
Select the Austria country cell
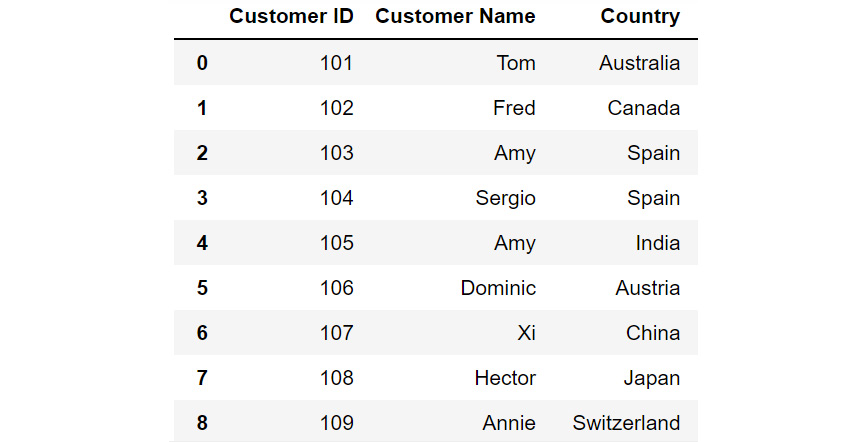tap(647, 288)
